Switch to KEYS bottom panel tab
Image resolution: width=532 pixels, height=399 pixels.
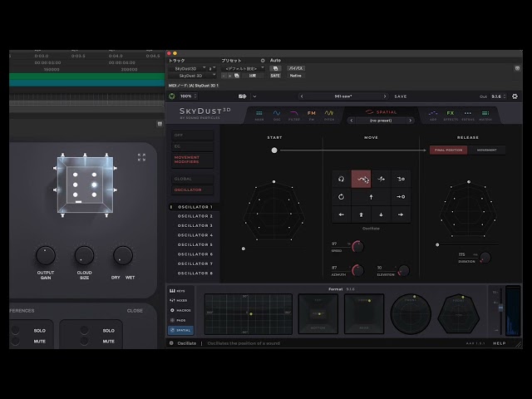pyautogui.click(x=178, y=291)
